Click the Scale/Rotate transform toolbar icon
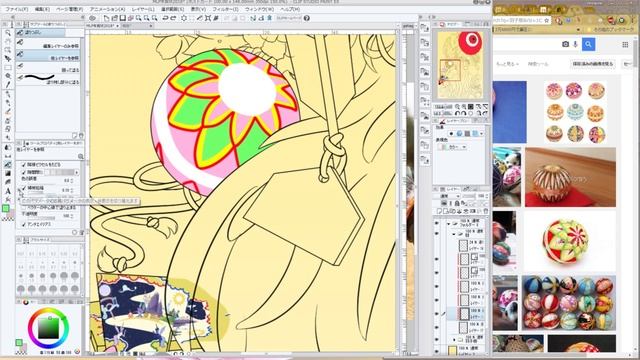Image resolution: width=640 pixels, height=360 pixels. pos(208,18)
